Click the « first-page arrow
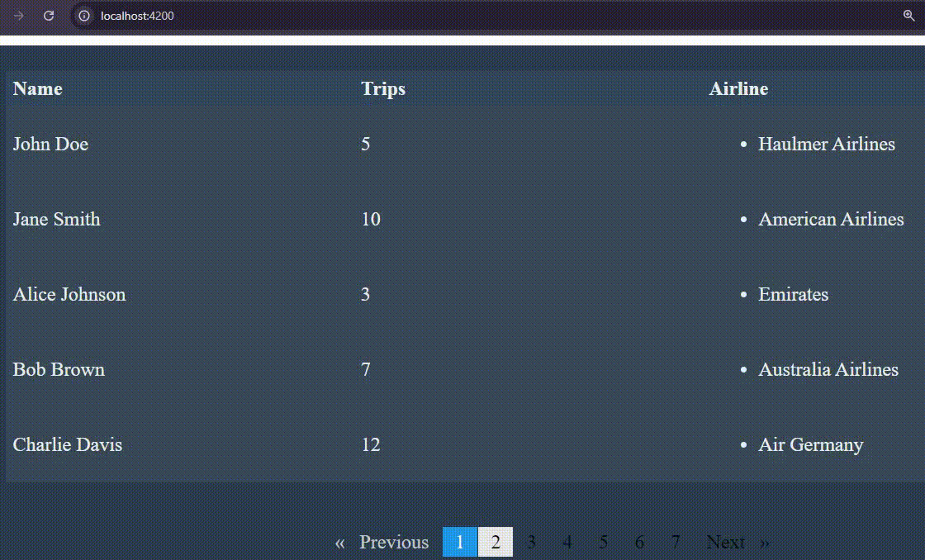This screenshot has height=560, width=925. point(339,543)
